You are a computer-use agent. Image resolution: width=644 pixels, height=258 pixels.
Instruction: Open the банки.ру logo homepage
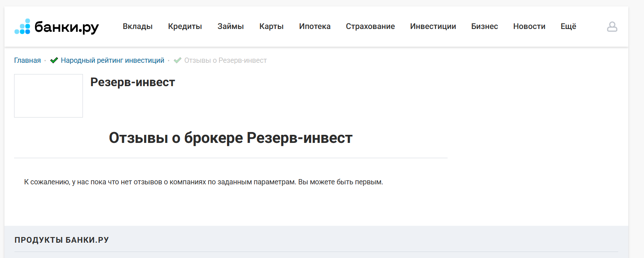pos(57,27)
